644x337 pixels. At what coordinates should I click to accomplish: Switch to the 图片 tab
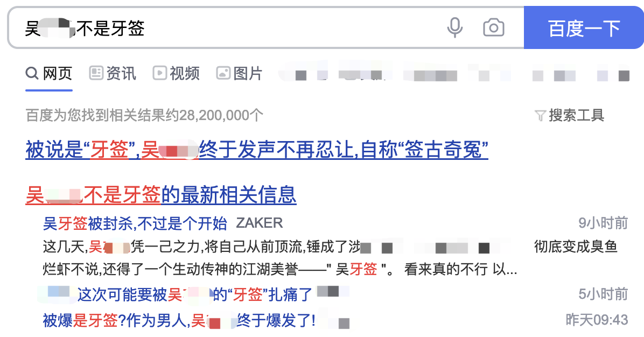[x=240, y=74]
